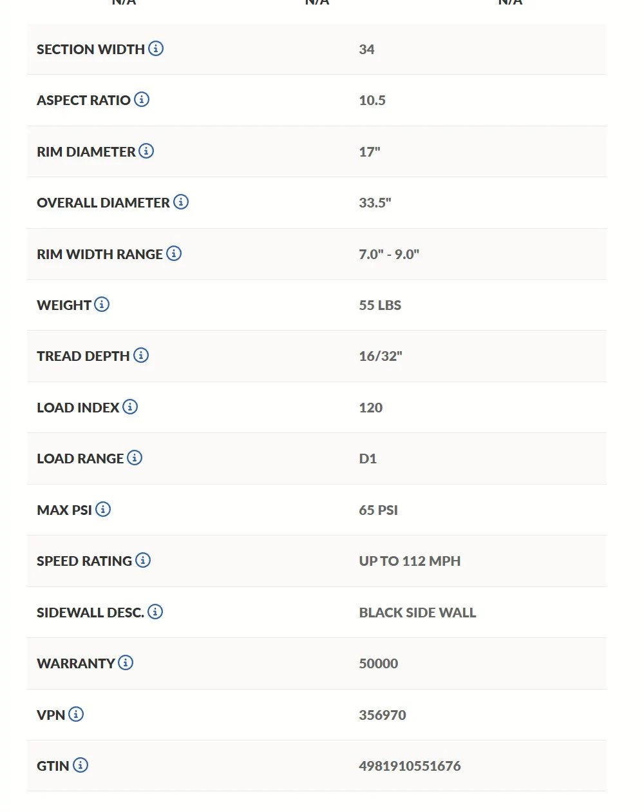Open the Warranty info icon
This screenshot has height=812, width=644.
pos(126,662)
